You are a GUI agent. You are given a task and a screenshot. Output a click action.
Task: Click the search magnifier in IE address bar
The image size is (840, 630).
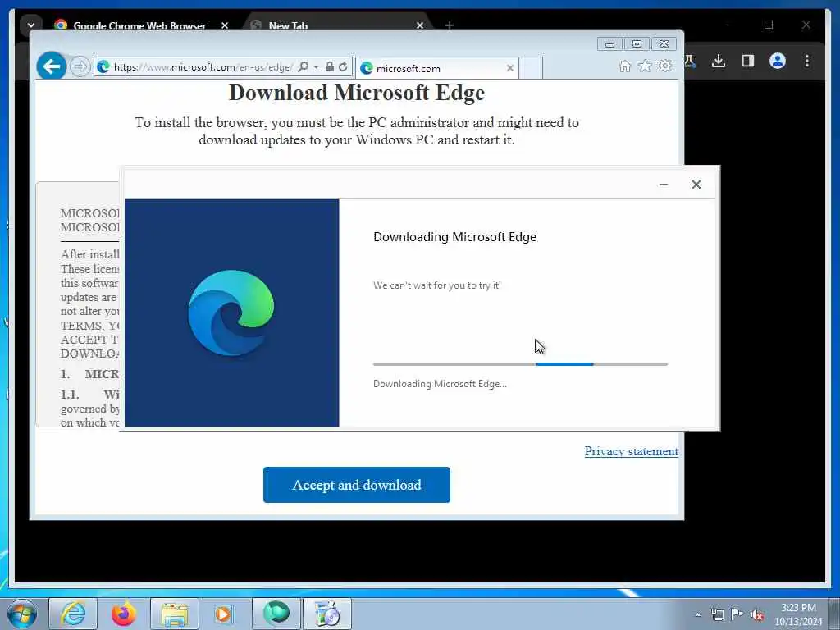304,67
